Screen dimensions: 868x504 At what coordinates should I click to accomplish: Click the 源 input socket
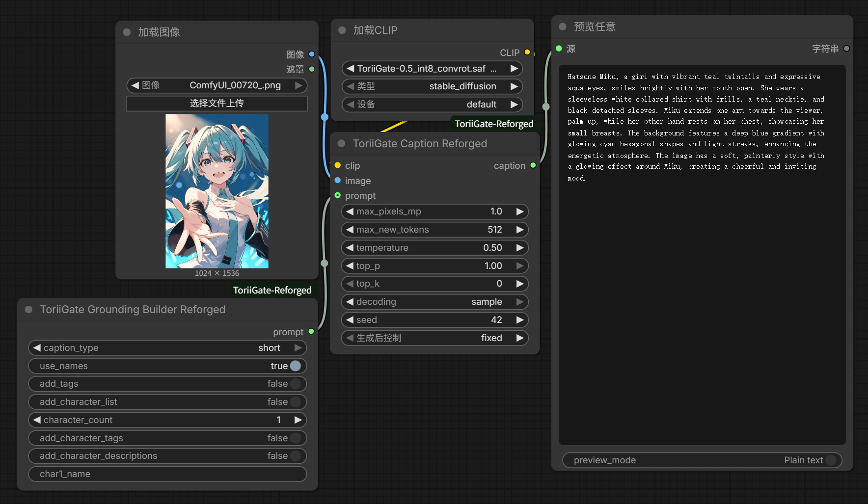coord(559,48)
